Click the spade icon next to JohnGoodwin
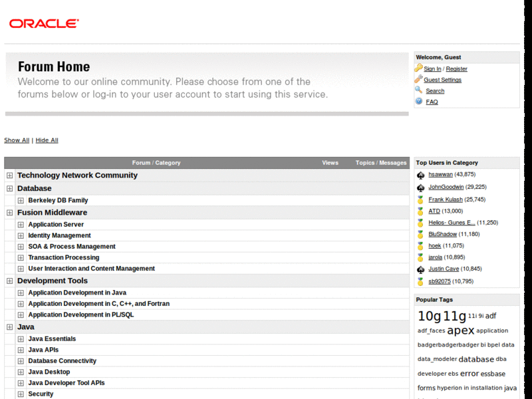Screen dimensions: 532x399 (421, 188)
